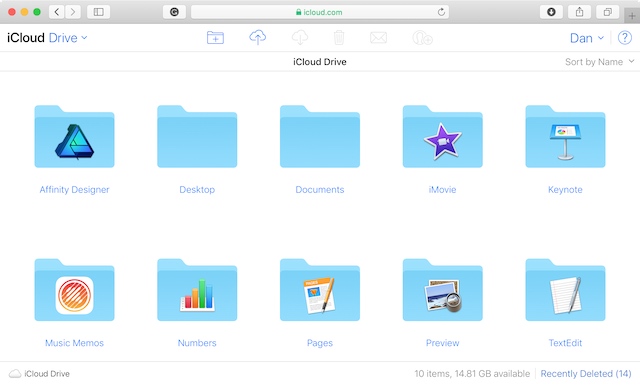
Task: Click the icloud.com address bar
Action: click(320, 12)
